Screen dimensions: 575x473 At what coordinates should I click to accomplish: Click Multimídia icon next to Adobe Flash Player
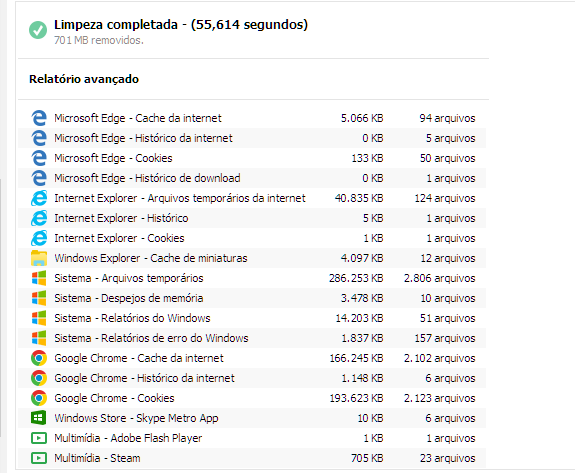click(x=39, y=438)
